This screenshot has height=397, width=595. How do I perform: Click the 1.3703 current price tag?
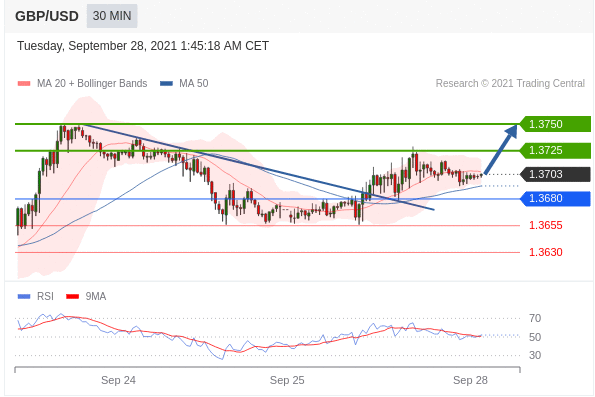555,174
